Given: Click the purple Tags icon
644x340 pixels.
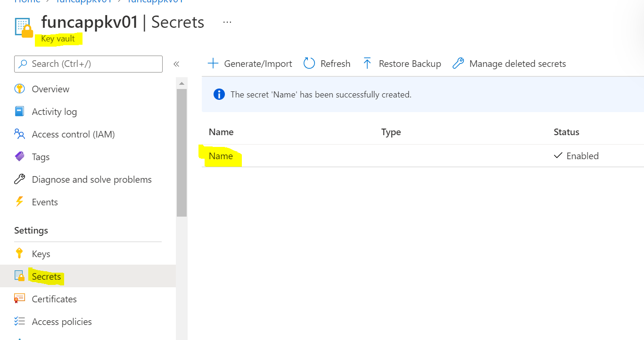Looking at the screenshot, I should click(19, 156).
